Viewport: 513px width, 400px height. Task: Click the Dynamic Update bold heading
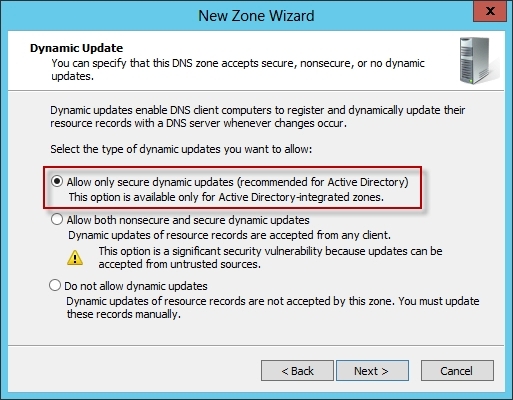(x=77, y=48)
